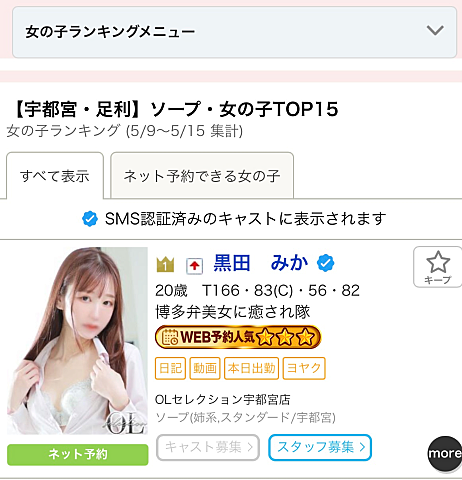Select the 本日出勤 tag
462x480 pixels.
click(252, 368)
